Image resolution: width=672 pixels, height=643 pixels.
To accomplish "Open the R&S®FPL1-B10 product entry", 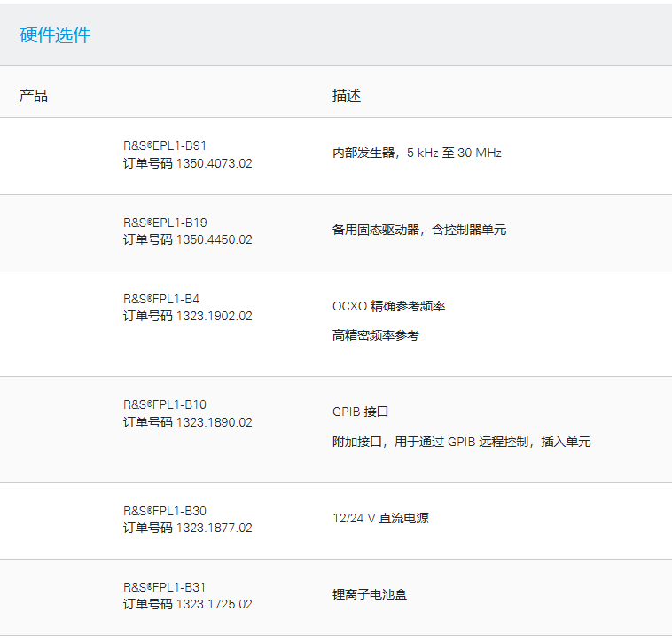I will [x=165, y=404].
